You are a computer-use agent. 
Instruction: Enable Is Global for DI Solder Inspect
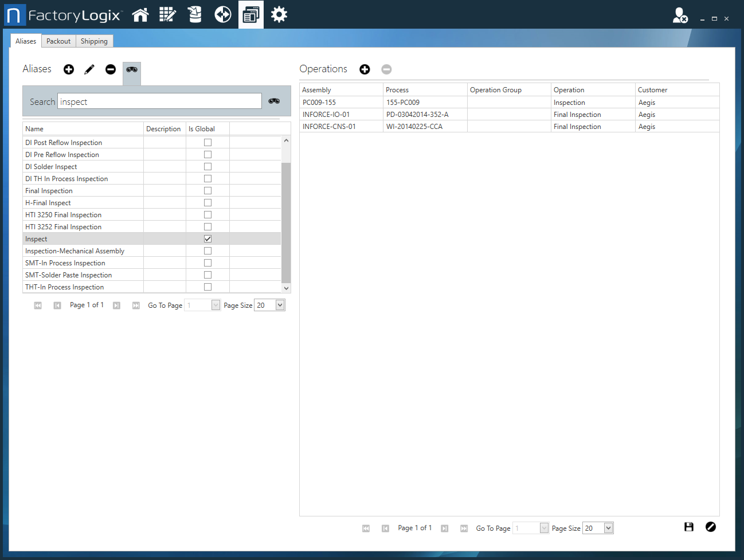pos(207,167)
